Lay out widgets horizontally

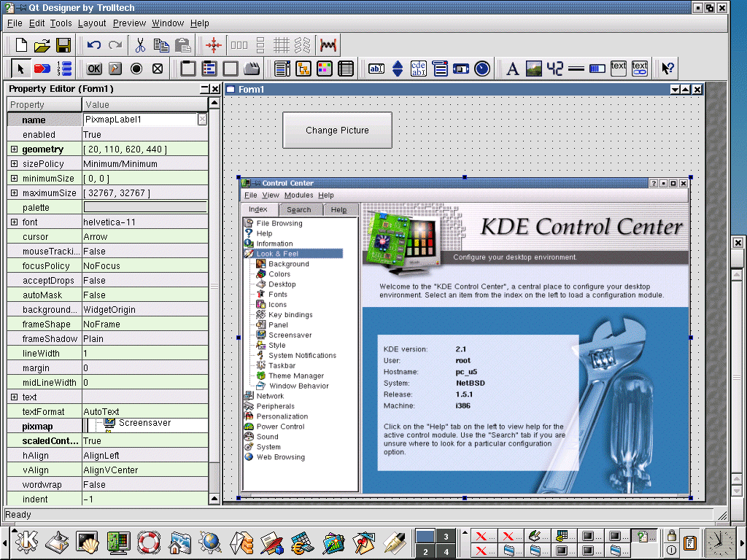coord(239,45)
